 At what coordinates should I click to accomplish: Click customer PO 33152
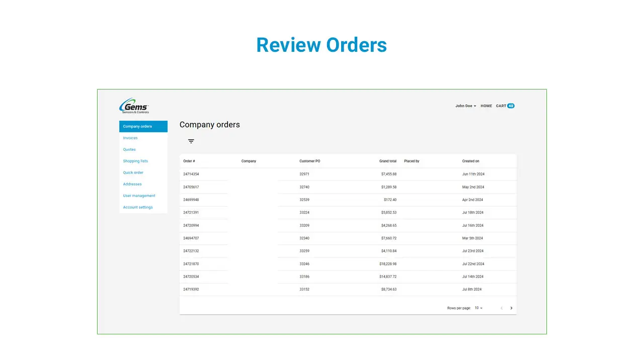(304, 290)
